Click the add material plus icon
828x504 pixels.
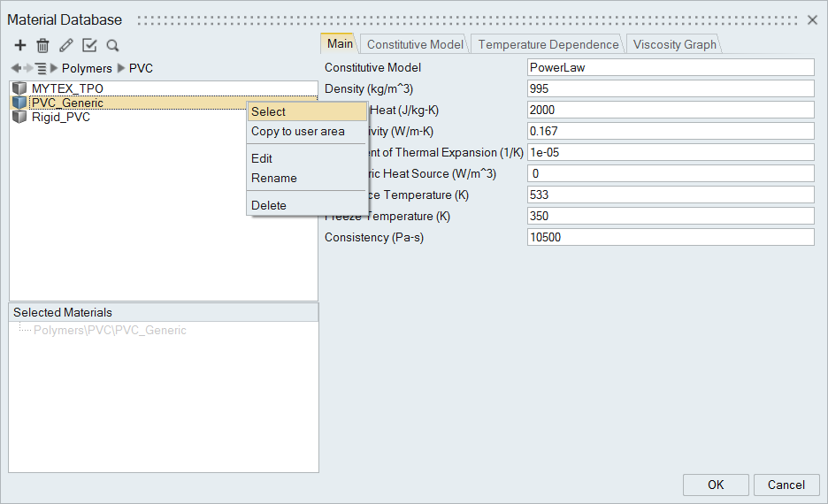click(20, 45)
